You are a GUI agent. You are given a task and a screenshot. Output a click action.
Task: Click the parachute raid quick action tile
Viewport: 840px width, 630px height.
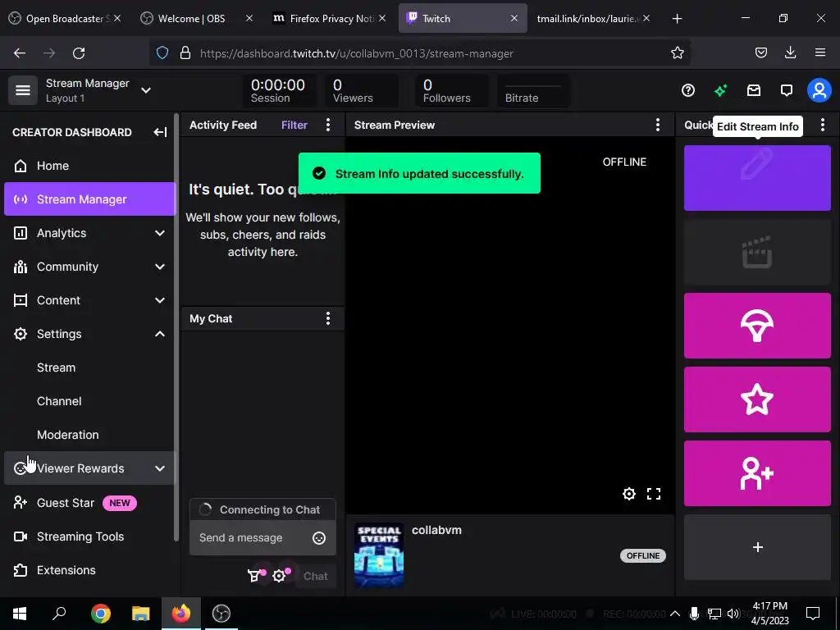757,326
